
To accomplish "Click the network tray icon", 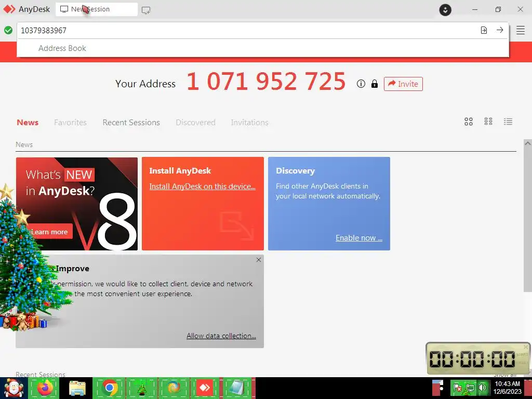I will (470, 388).
